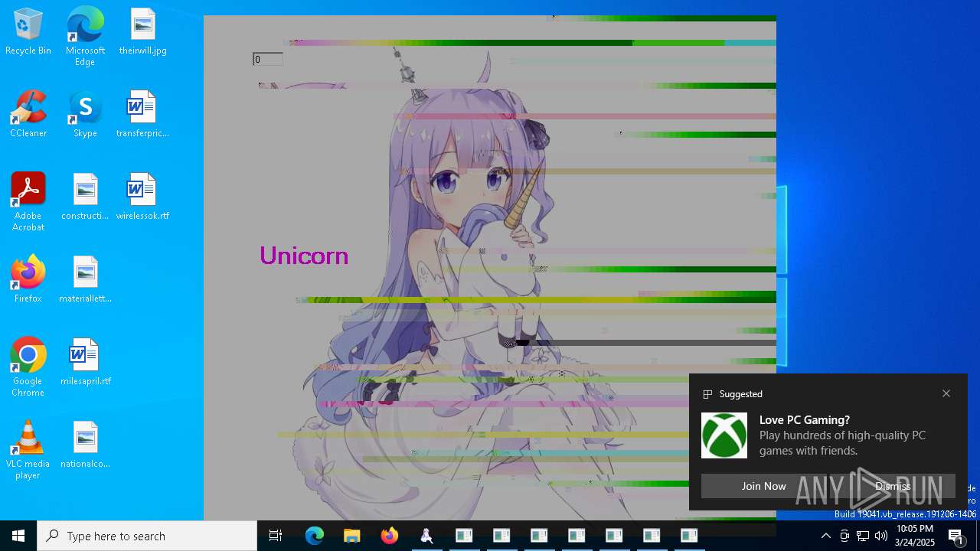
Task: Open the Adobe Acrobat desktop shortcut
Action: pyautogui.click(x=28, y=202)
